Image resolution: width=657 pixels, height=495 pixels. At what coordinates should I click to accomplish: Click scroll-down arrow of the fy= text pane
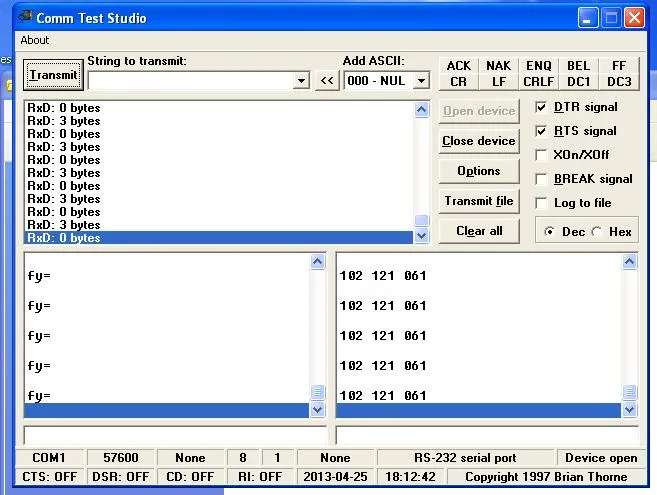[318, 409]
